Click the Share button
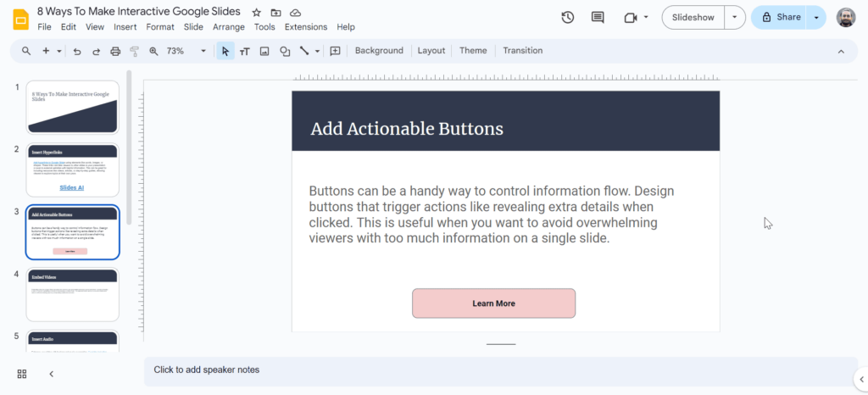Image resolution: width=868 pixels, height=395 pixels. click(x=780, y=17)
